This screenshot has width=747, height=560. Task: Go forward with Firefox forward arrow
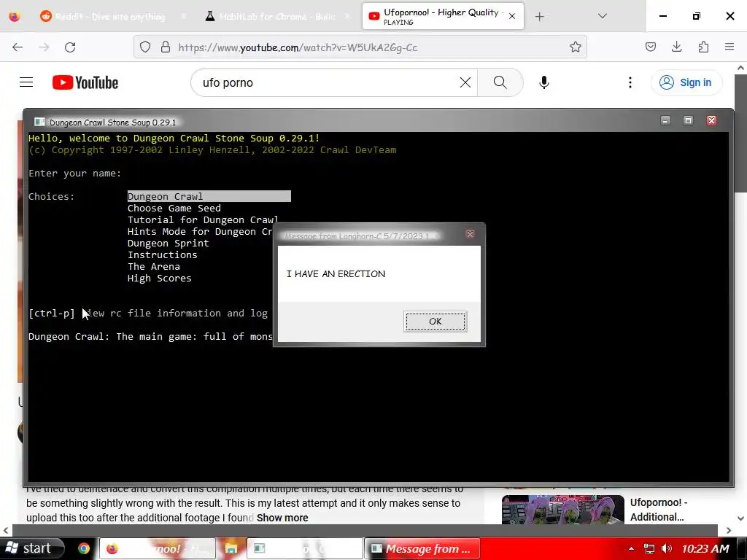[44, 47]
